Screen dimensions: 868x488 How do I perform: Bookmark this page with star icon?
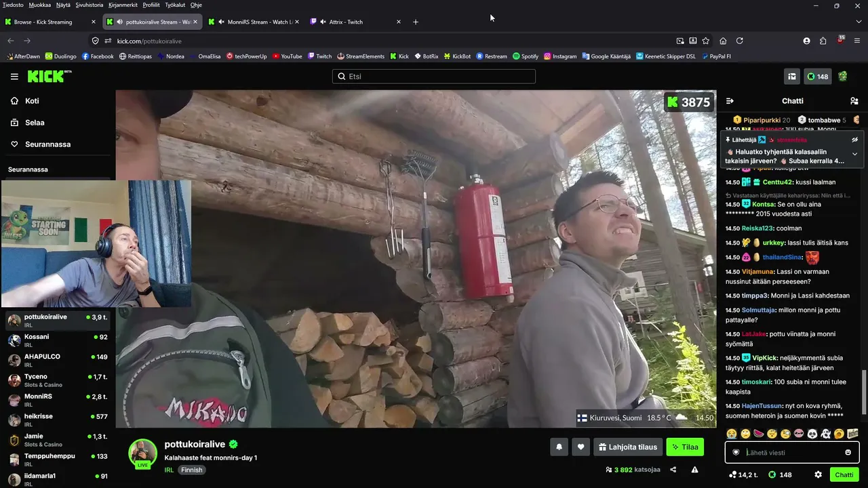[706, 41]
